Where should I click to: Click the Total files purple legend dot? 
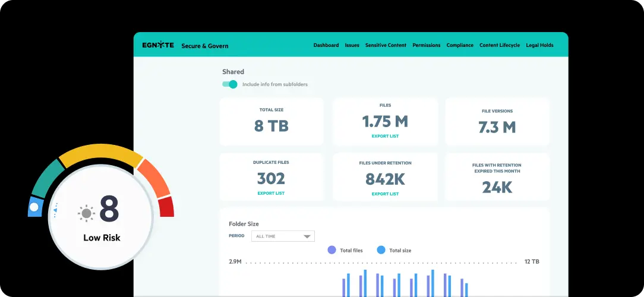pyautogui.click(x=332, y=249)
